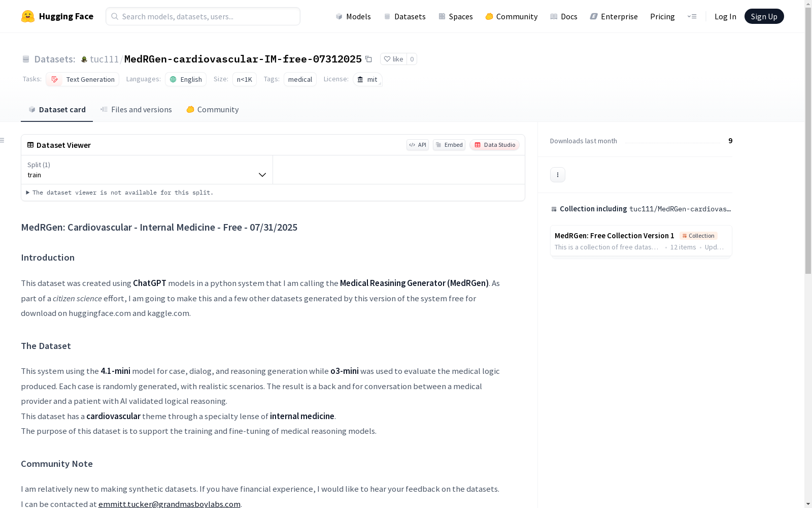
Task: Focus the search models, datasets, users field
Action: (203, 16)
